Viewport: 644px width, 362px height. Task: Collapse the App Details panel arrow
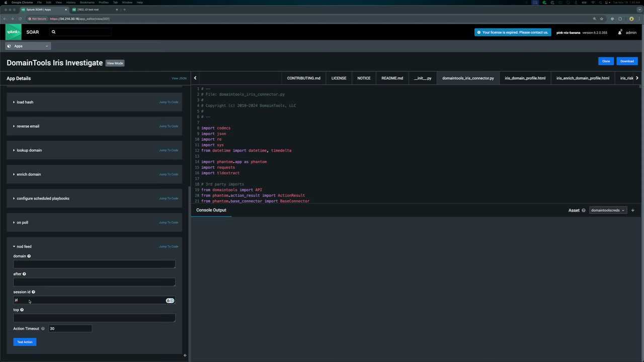[x=185, y=355]
